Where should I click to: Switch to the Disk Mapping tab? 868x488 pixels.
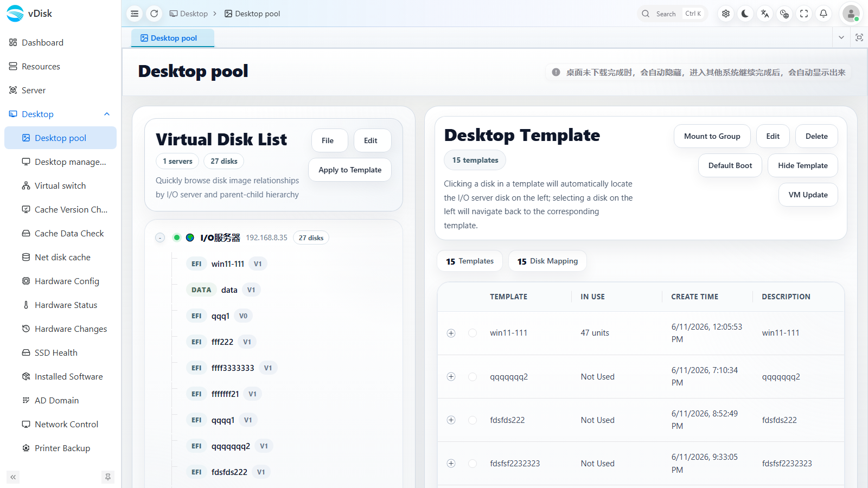(547, 261)
